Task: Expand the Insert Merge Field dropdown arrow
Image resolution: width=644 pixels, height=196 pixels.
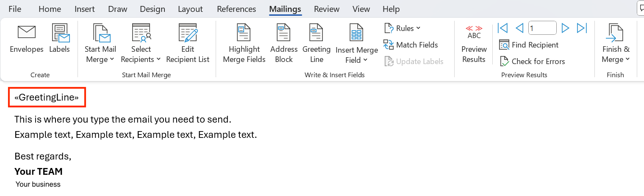Action: tap(365, 60)
